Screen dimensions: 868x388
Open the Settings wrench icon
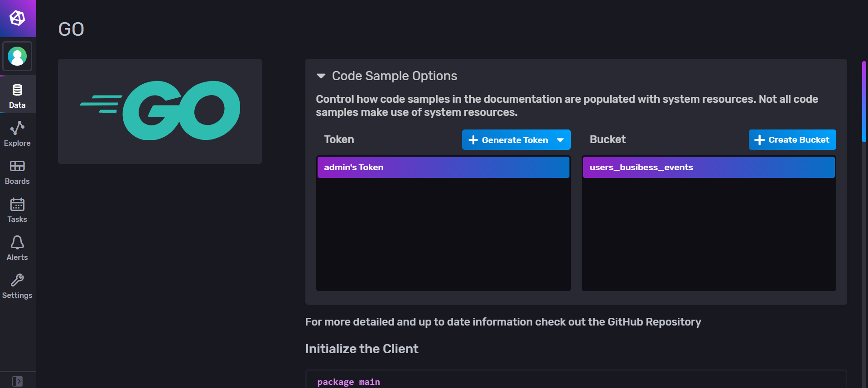pyautogui.click(x=17, y=281)
